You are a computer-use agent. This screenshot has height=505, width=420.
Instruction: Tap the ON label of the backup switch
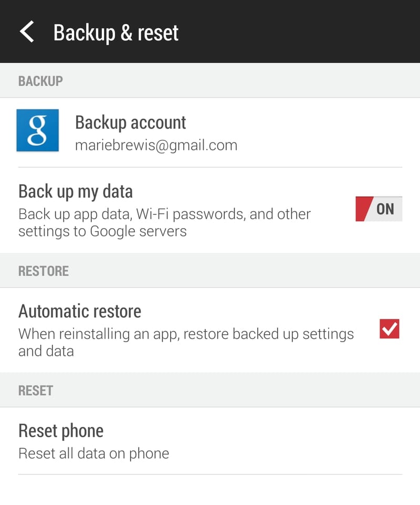click(385, 209)
